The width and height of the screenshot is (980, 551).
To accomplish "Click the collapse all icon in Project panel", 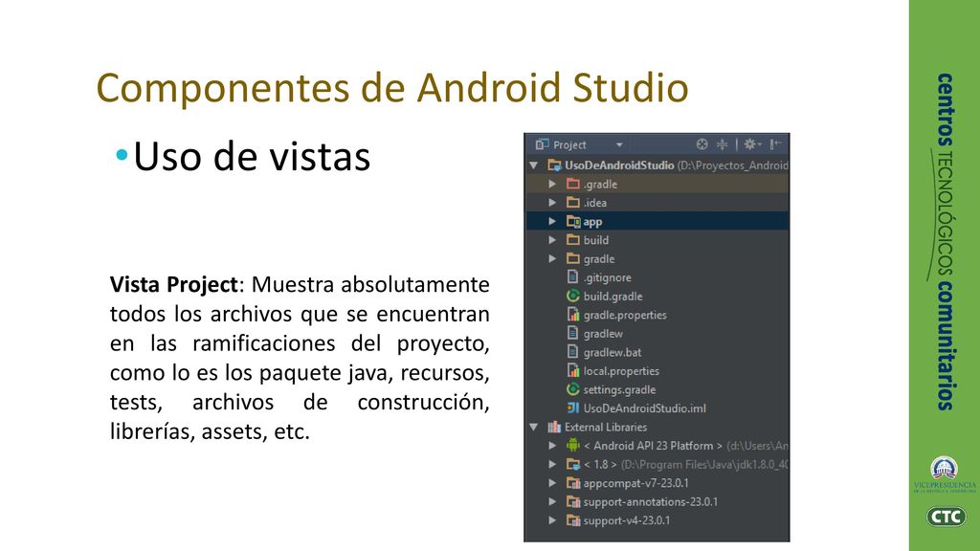I will tap(722, 144).
